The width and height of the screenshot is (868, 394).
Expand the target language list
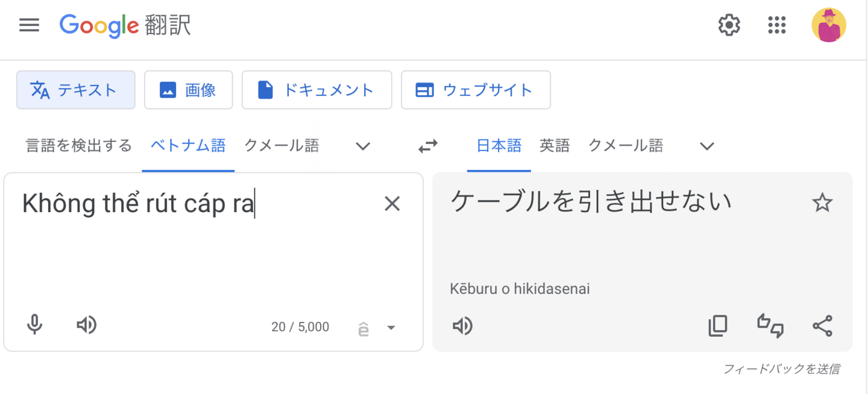tap(706, 146)
